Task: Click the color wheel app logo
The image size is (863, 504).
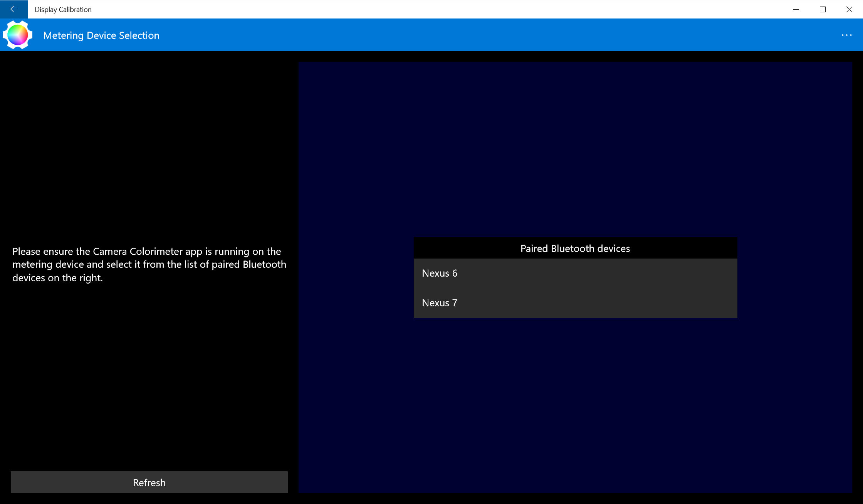Action: (17, 35)
